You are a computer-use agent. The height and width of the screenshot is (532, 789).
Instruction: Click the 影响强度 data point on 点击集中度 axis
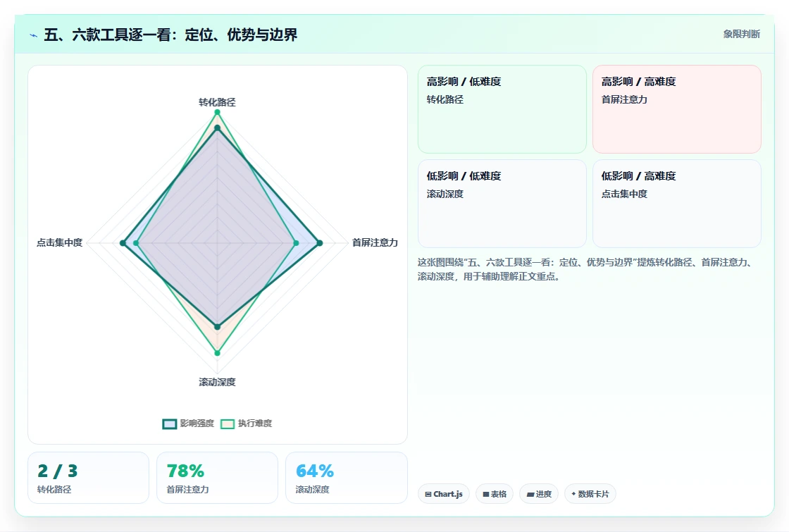coord(123,243)
